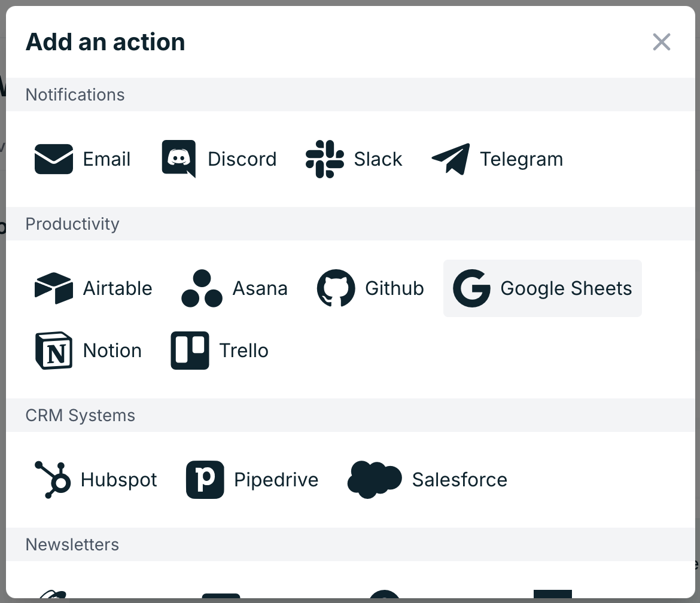Click the Email label text
The width and height of the screenshot is (700, 603).
[106, 159]
